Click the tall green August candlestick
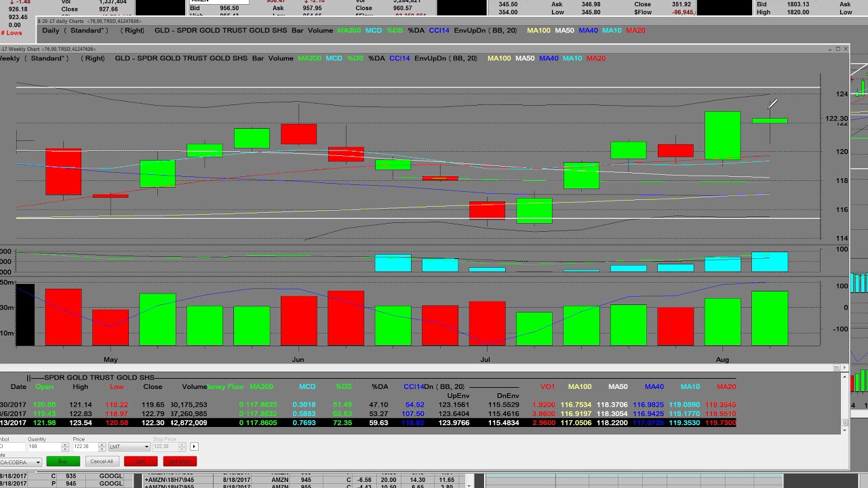 [723, 136]
